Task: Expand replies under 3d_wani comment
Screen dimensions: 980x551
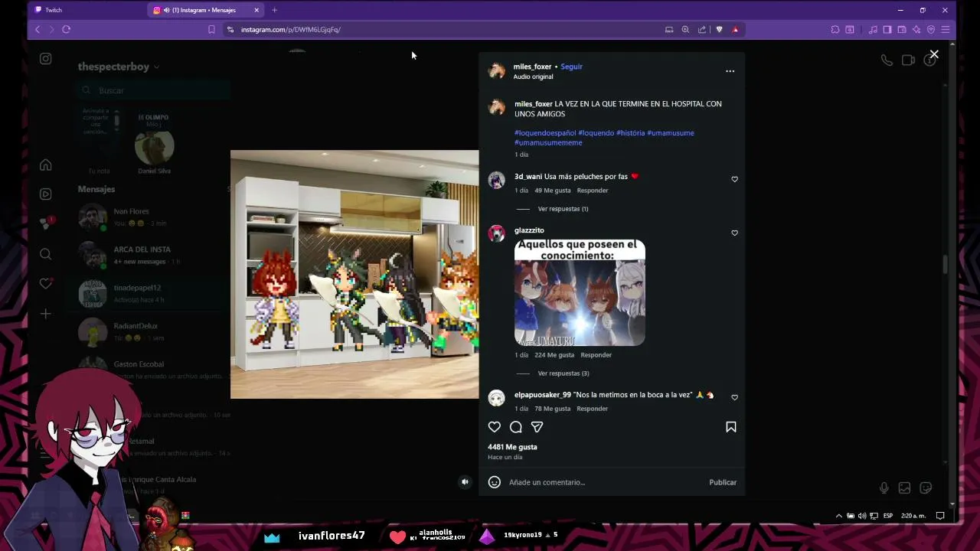Action: (x=563, y=209)
